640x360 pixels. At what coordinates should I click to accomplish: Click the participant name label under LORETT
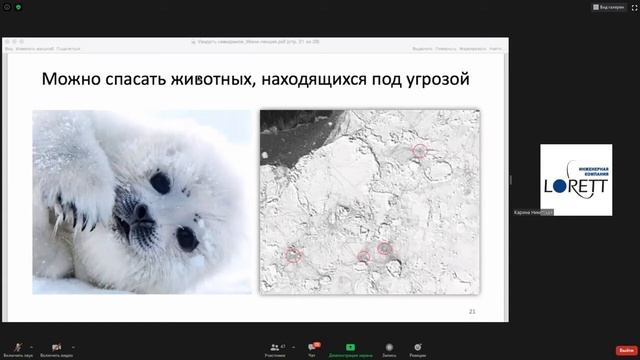click(x=533, y=213)
